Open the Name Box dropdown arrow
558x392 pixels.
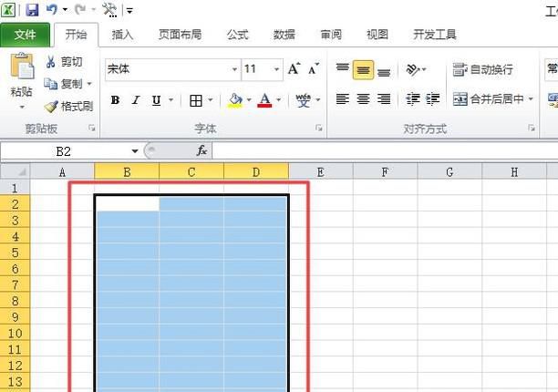pyautogui.click(x=135, y=151)
